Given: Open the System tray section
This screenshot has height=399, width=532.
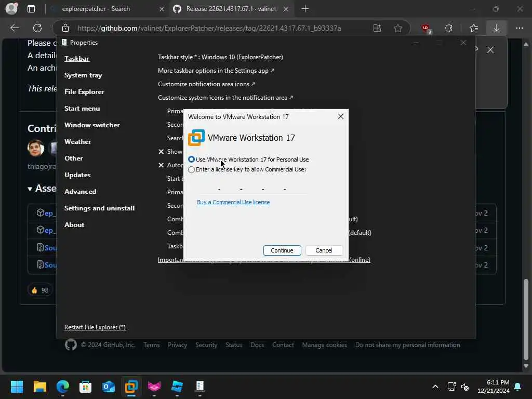Looking at the screenshot, I should [x=83, y=75].
